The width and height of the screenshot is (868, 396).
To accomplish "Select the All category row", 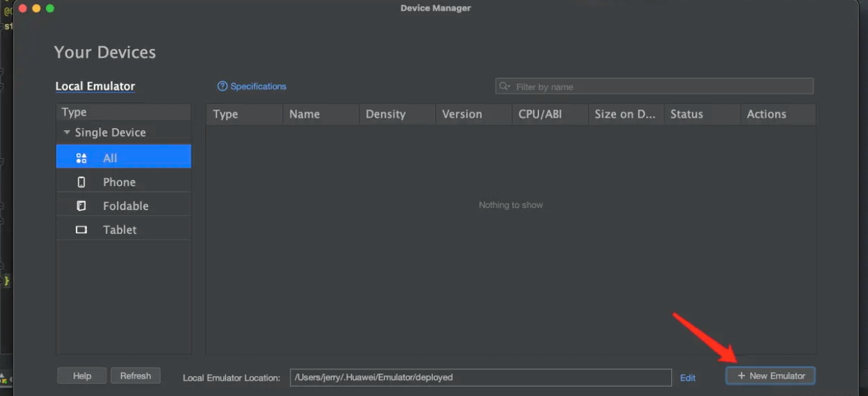I will 124,157.
